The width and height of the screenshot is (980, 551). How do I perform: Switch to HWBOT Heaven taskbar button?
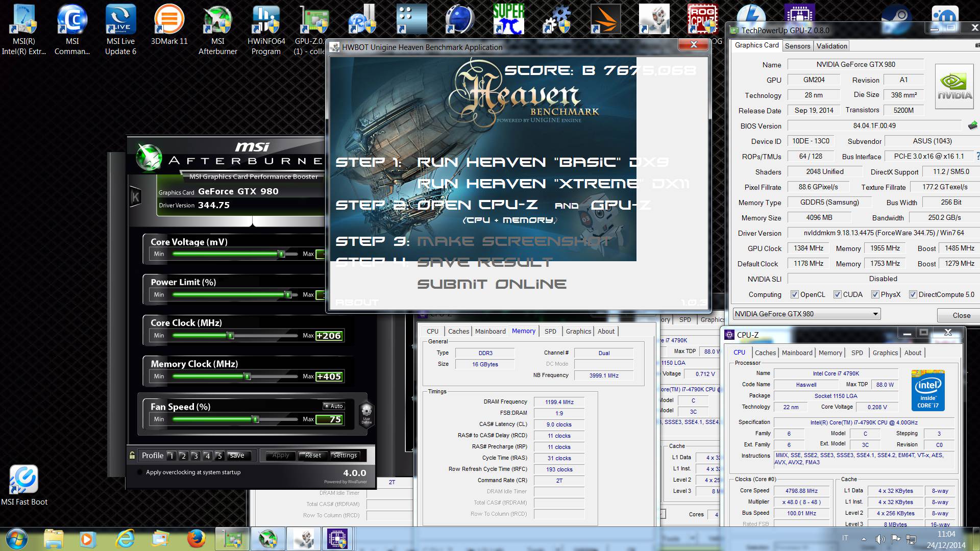click(x=303, y=539)
